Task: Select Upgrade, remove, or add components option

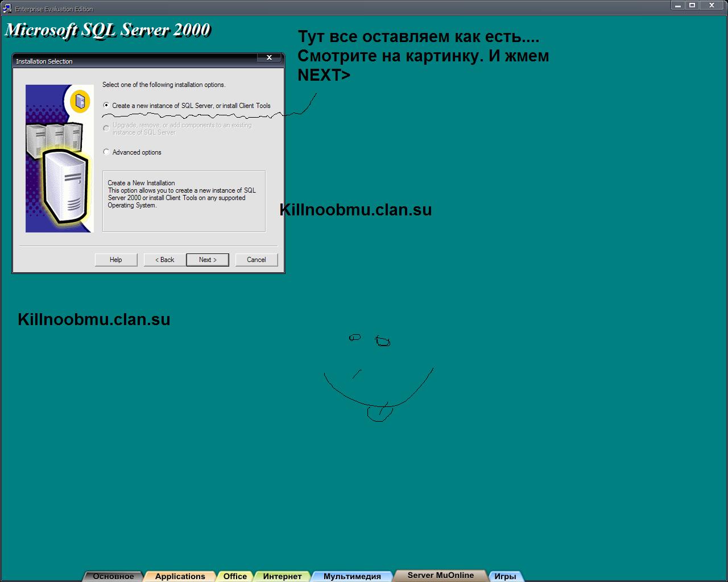Action: click(x=106, y=128)
